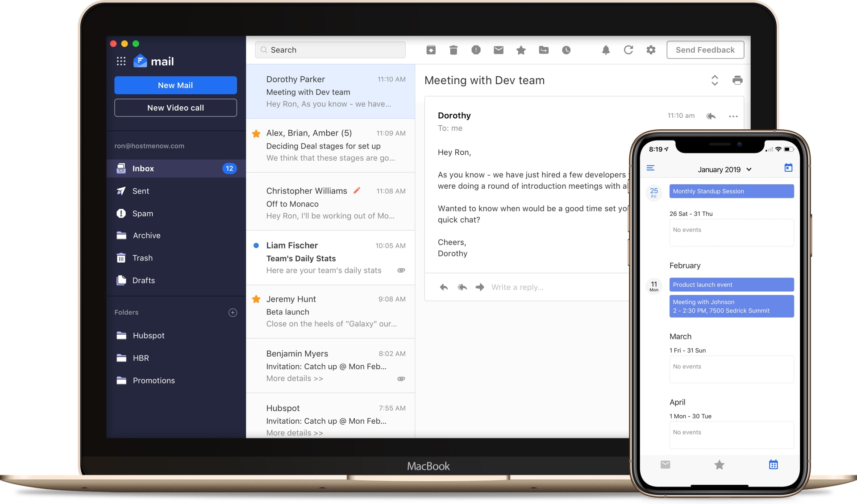Viewport: 857px width, 504px height.
Task: Select the Hubspot folder in sidebar
Action: 148,334
